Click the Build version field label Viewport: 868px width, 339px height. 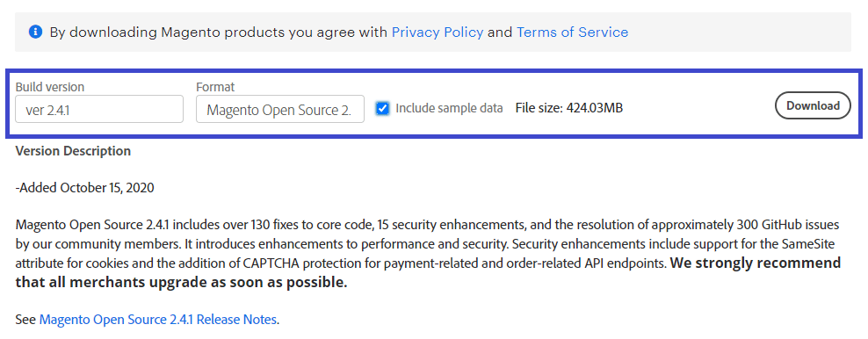pos(50,87)
